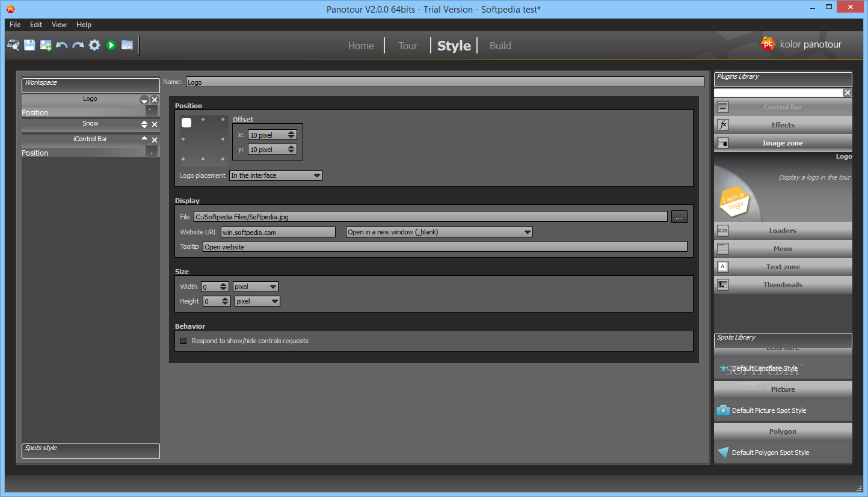This screenshot has width=868, height=497.
Task: Click the Default Lensflare Style star icon
Action: pyautogui.click(x=723, y=368)
